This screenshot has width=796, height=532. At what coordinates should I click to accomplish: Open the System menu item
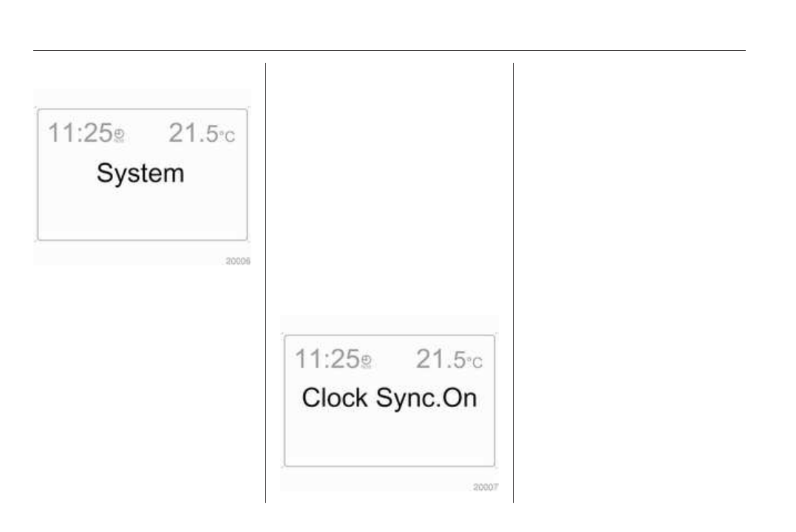tap(140, 175)
